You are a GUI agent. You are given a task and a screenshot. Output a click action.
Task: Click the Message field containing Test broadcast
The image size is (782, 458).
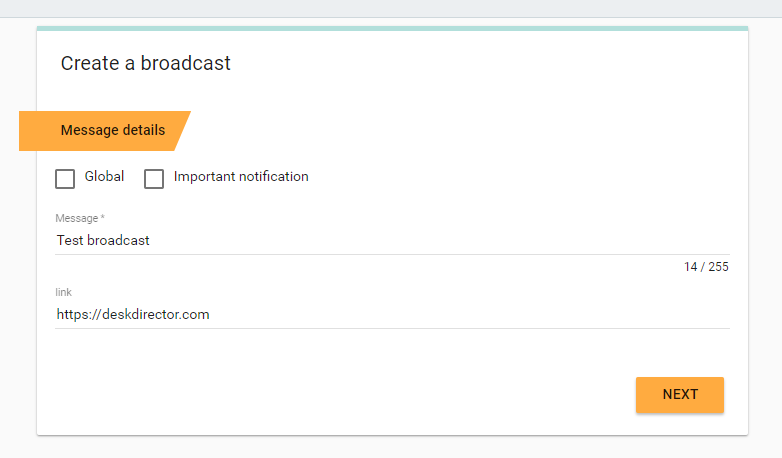[392, 240]
